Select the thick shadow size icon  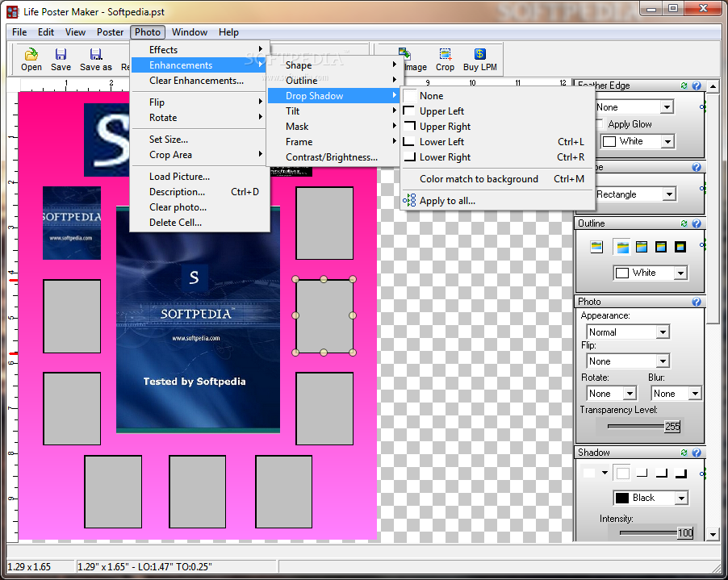click(x=681, y=474)
